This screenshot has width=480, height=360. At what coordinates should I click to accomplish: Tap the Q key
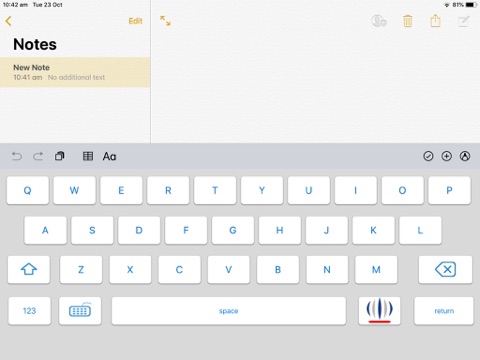28,190
